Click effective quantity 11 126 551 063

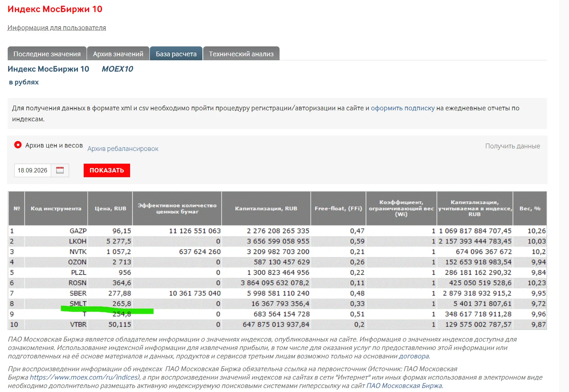(x=195, y=231)
